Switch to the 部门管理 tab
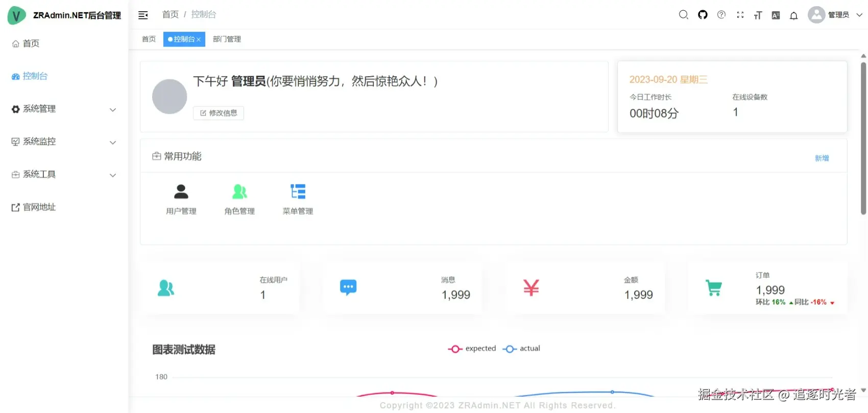868x413 pixels. [227, 39]
